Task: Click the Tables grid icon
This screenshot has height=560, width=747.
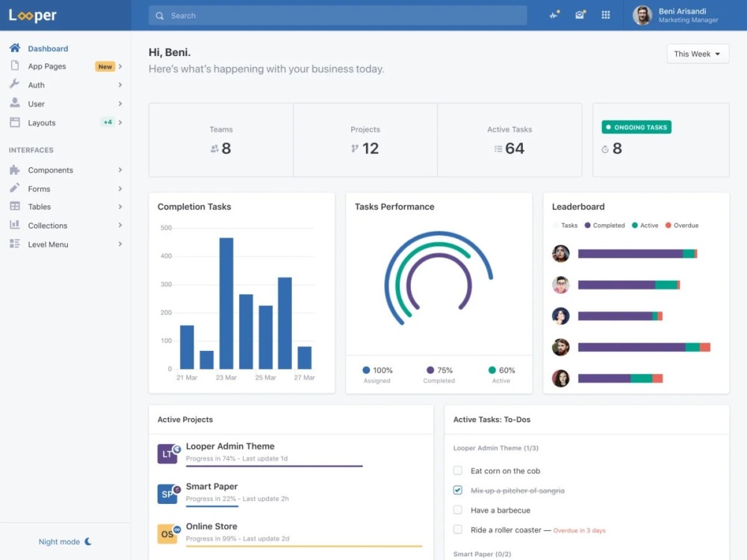Action: (x=15, y=206)
